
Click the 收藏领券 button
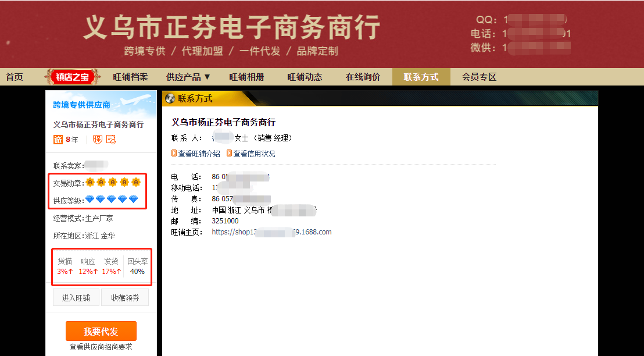coord(125,298)
